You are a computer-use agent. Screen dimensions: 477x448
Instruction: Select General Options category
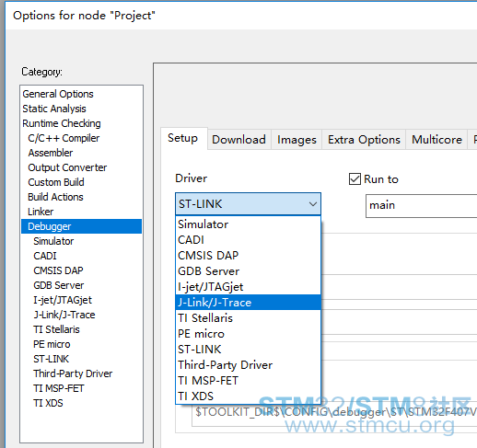tap(58, 94)
